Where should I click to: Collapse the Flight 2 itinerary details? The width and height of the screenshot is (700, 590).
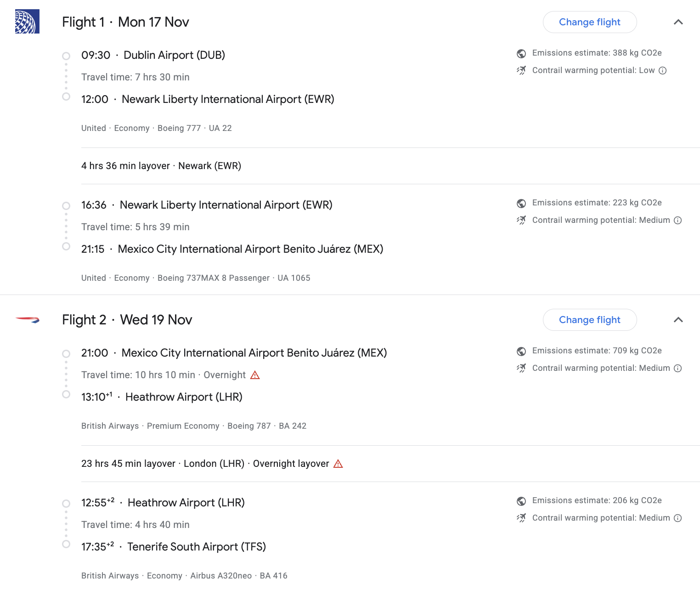[678, 319]
